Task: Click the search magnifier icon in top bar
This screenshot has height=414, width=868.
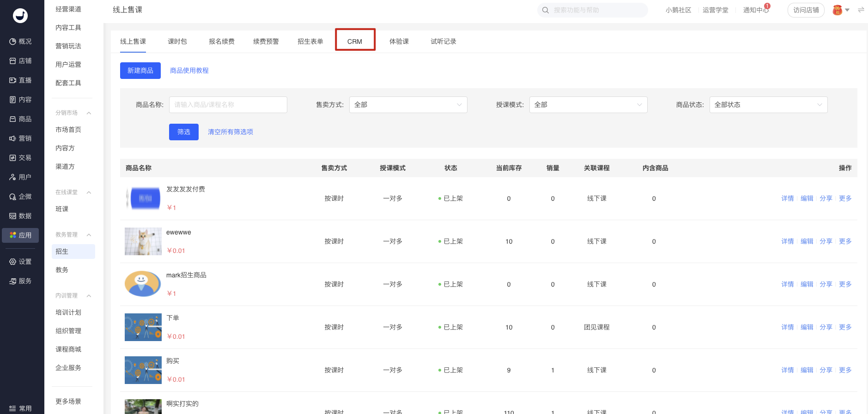Action: (x=546, y=10)
